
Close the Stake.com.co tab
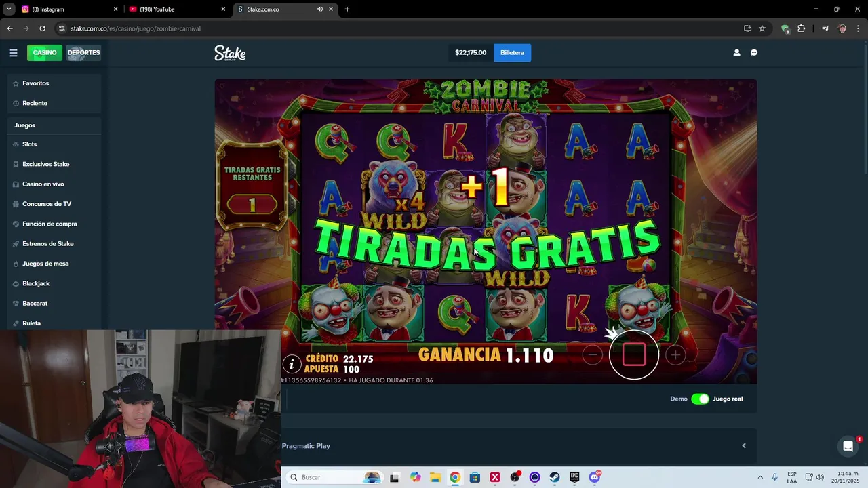(x=331, y=9)
